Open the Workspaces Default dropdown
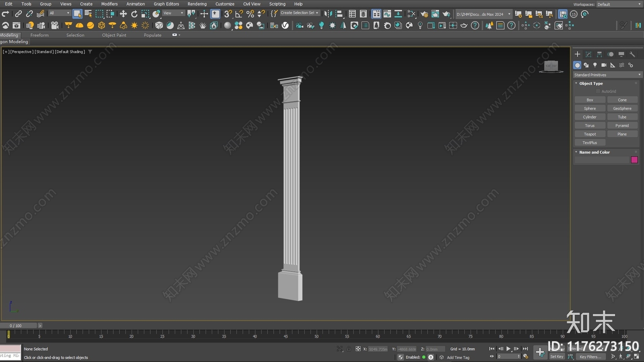 619,4
